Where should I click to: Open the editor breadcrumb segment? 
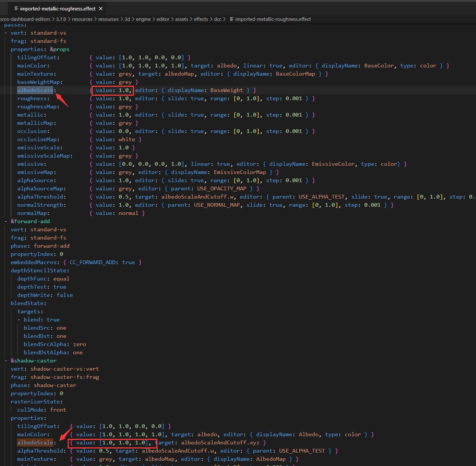[x=163, y=19]
